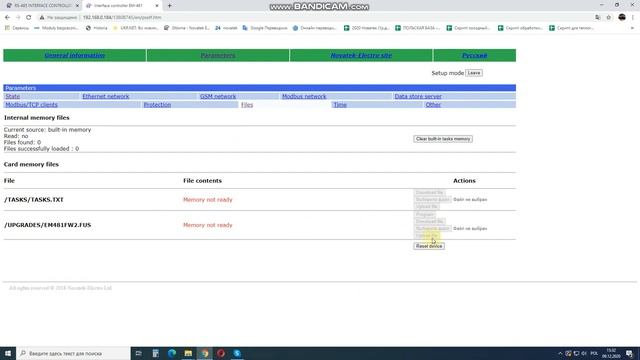Open the State parameters tab
Screen dimensions: 640x360
pos(13,96)
